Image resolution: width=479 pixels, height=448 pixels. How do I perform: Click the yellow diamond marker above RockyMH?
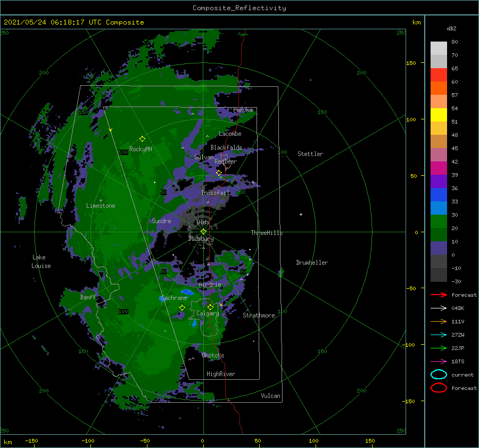point(142,139)
